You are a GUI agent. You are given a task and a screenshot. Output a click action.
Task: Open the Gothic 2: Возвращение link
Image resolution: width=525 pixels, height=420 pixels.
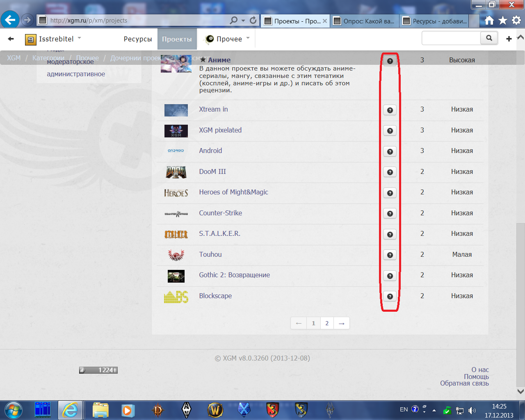235,275
